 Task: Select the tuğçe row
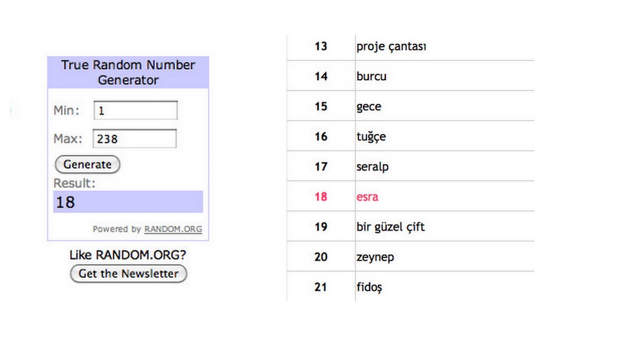411,136
